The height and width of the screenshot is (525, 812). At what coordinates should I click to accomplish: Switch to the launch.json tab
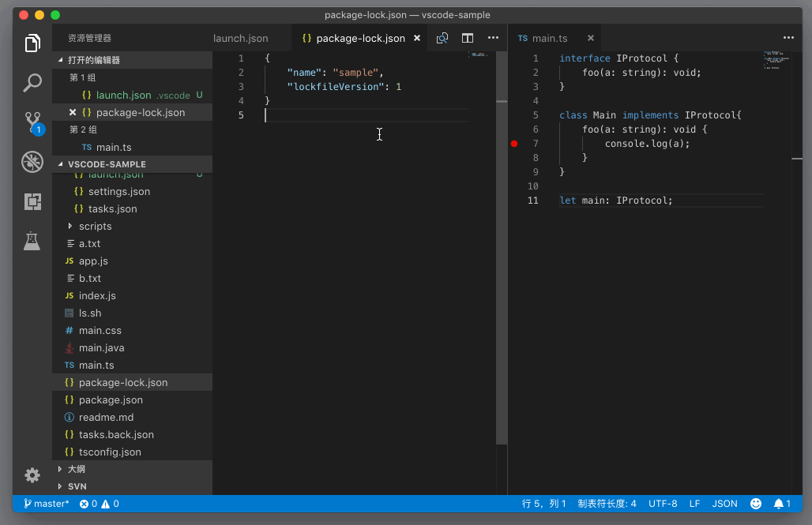click(x=241, y=38)
